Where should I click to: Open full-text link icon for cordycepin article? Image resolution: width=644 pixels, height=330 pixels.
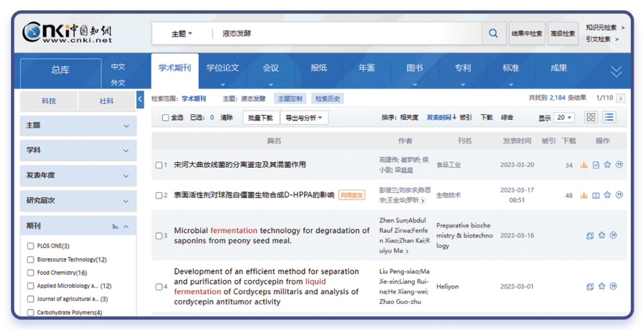(590, 286)
